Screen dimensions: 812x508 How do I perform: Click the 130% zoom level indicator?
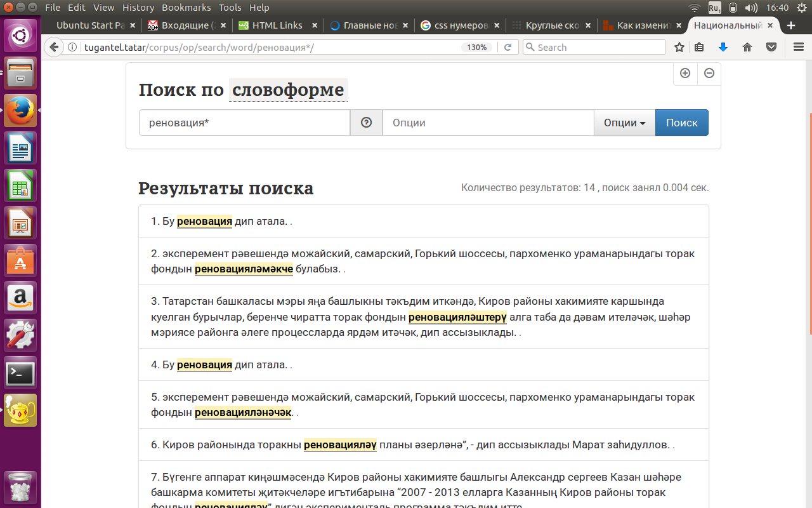click(x=476, y=46)
